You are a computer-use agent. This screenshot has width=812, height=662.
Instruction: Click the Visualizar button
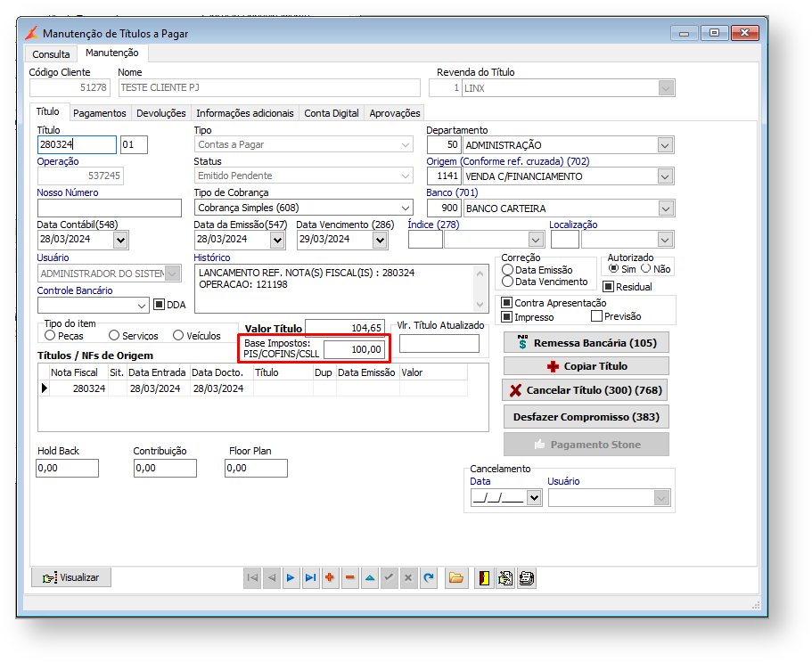tap(71, 577)
